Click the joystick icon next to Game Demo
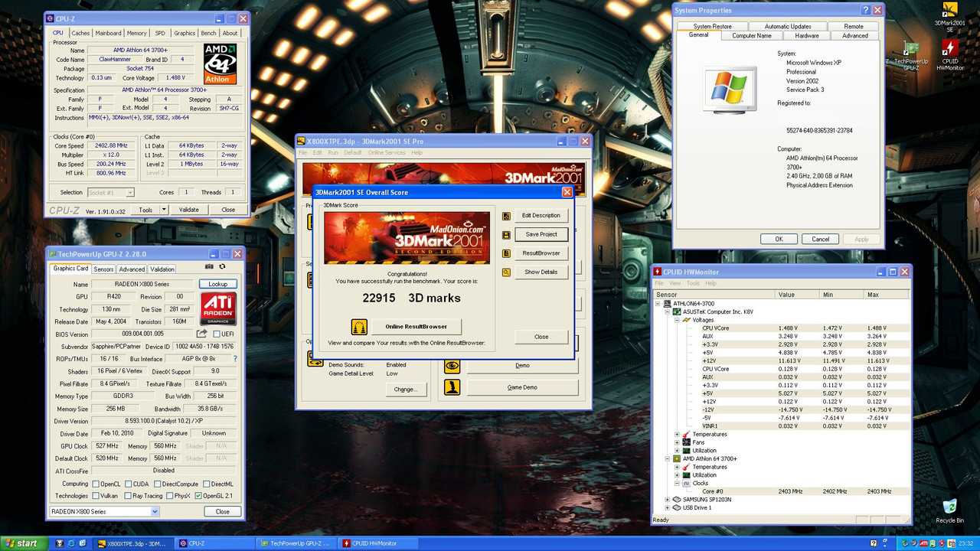This screenshot has height=551, width=980. coord(452,387)
